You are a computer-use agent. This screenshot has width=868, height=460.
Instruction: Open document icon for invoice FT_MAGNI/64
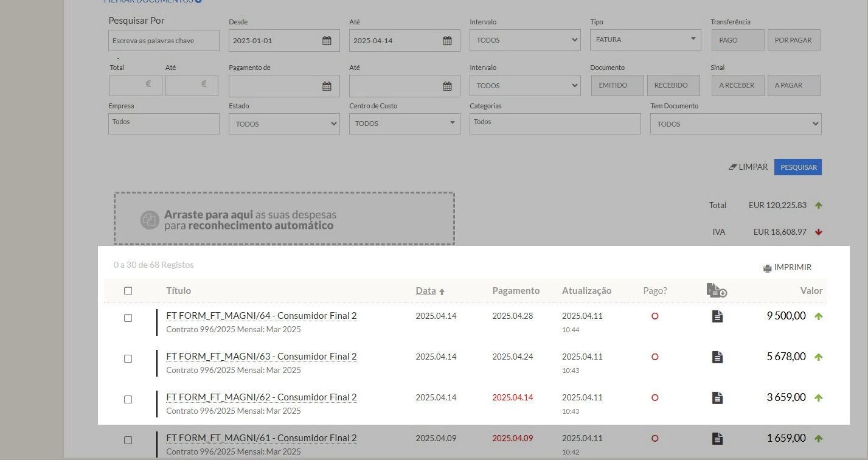(x=717, y=316)
